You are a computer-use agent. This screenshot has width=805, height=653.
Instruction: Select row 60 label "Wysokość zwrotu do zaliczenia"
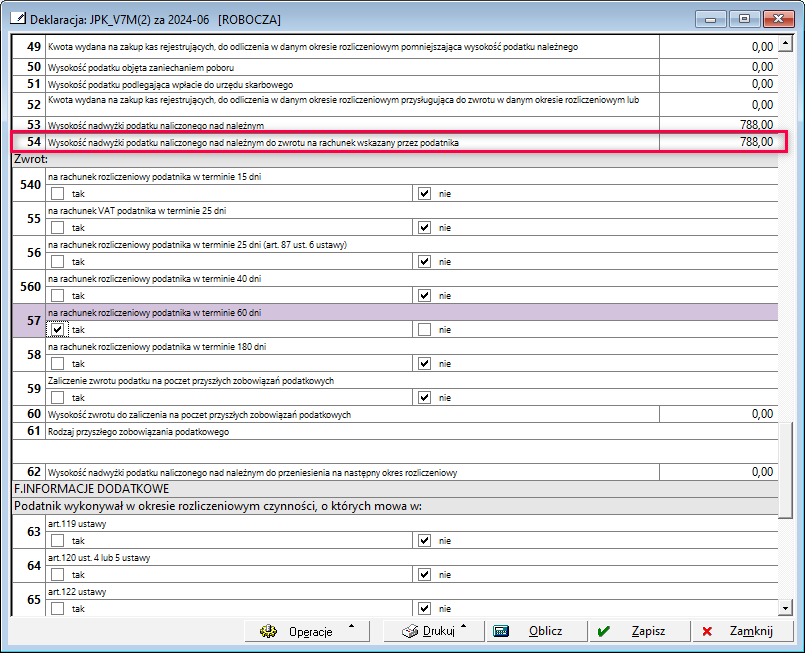click(x=199, y=415)
